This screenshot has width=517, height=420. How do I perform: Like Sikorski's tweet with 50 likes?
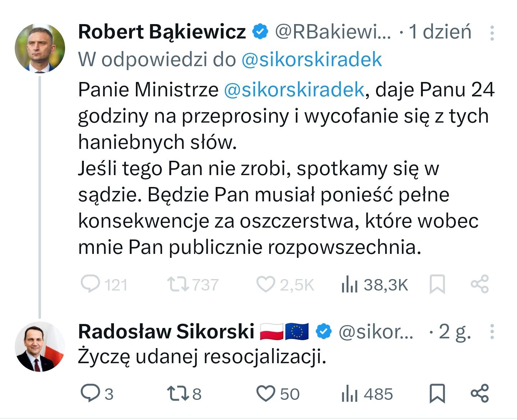pos(266,393)
